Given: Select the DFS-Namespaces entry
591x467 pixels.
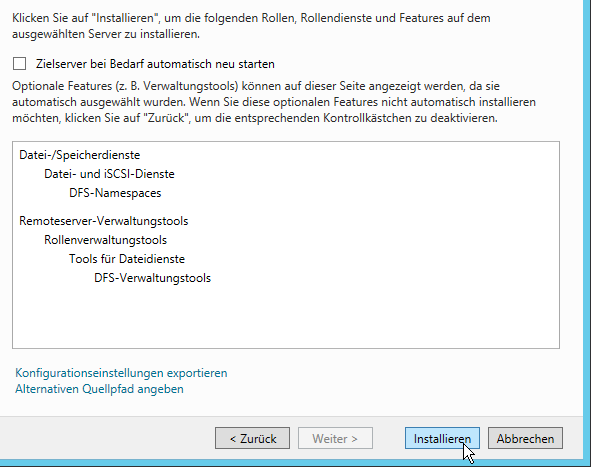Looking at the screenshot, I should pos(115,193).
